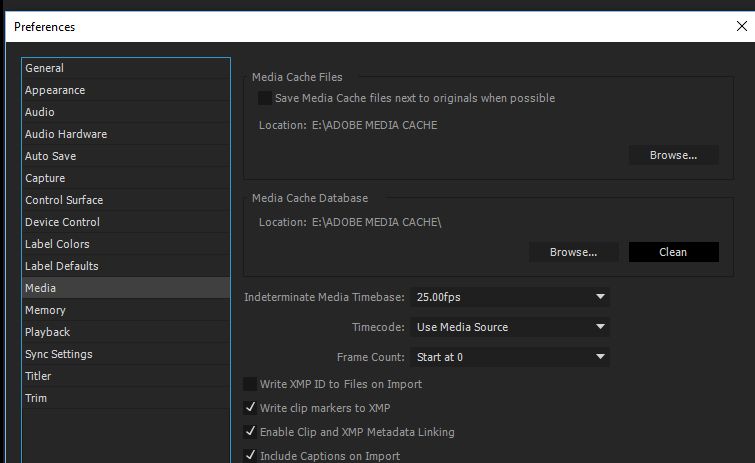Click the Clean button

coord(673,252)
